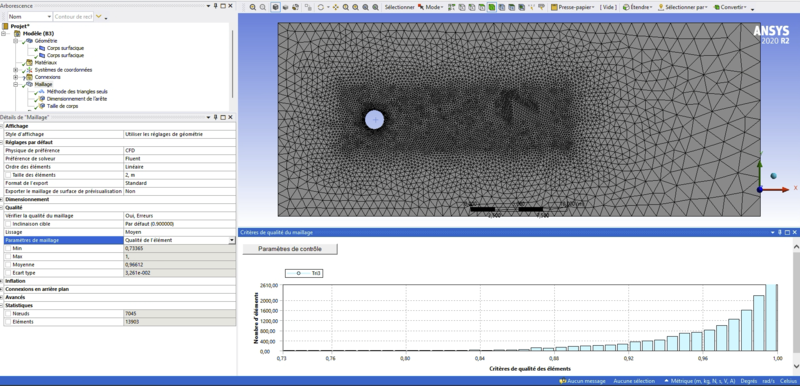Click the Convertir selection icon
The height and width of the screenshot is (386, 800).
tap(716, 7)
